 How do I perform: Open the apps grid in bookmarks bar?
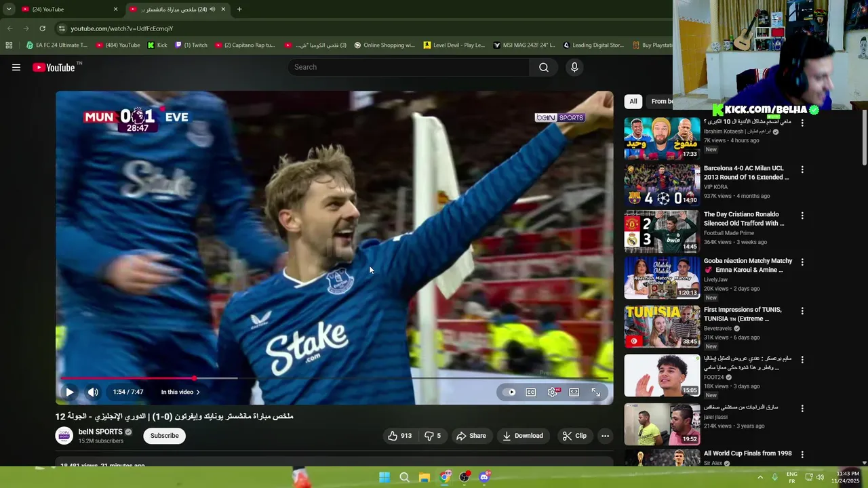point(9,45)
